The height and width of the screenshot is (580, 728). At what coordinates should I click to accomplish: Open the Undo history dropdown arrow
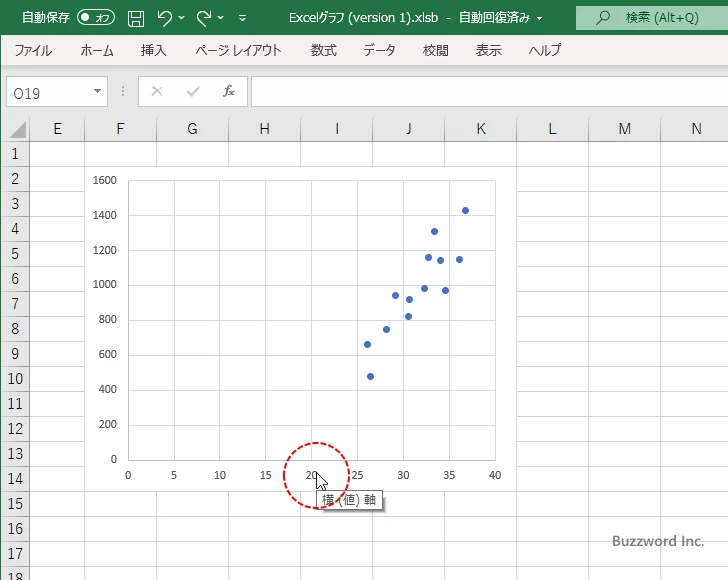[182, 18]
